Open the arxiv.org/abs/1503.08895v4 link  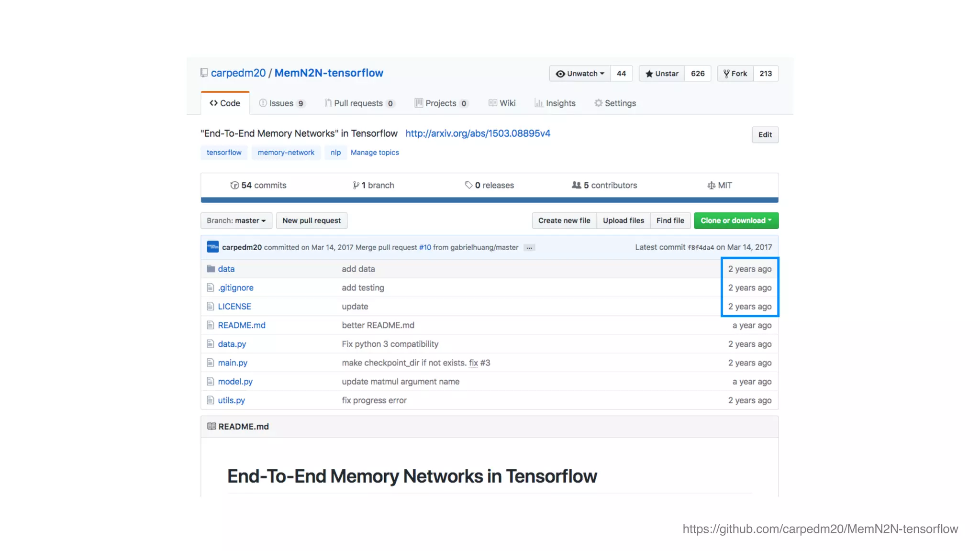coord(478,133)
